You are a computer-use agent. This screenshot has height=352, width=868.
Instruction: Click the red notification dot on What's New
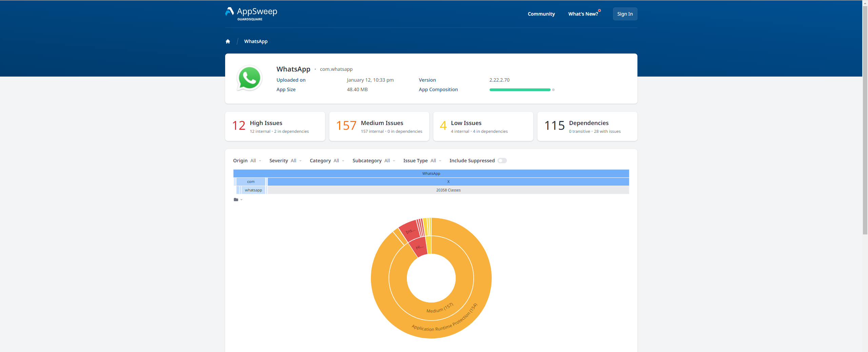point(599,11)
